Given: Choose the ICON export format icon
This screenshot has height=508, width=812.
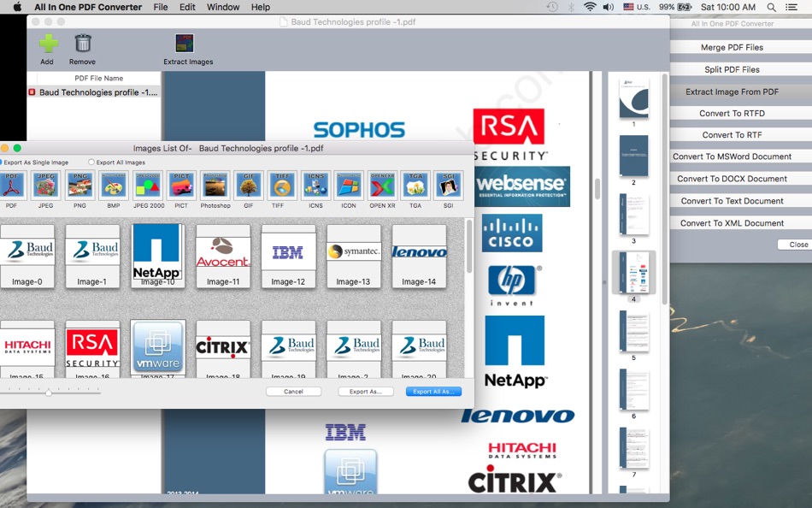Looking at the screenshot, I should coord(349,186).
